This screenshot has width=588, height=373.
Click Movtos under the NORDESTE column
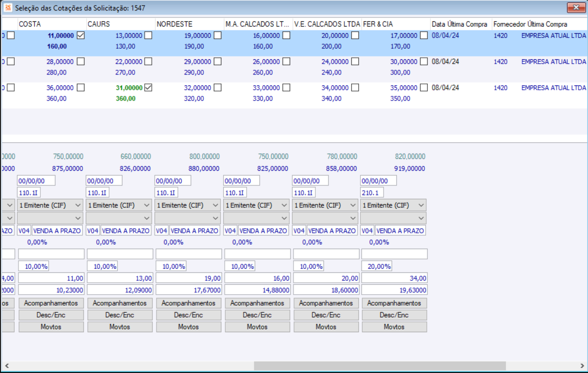189,327
